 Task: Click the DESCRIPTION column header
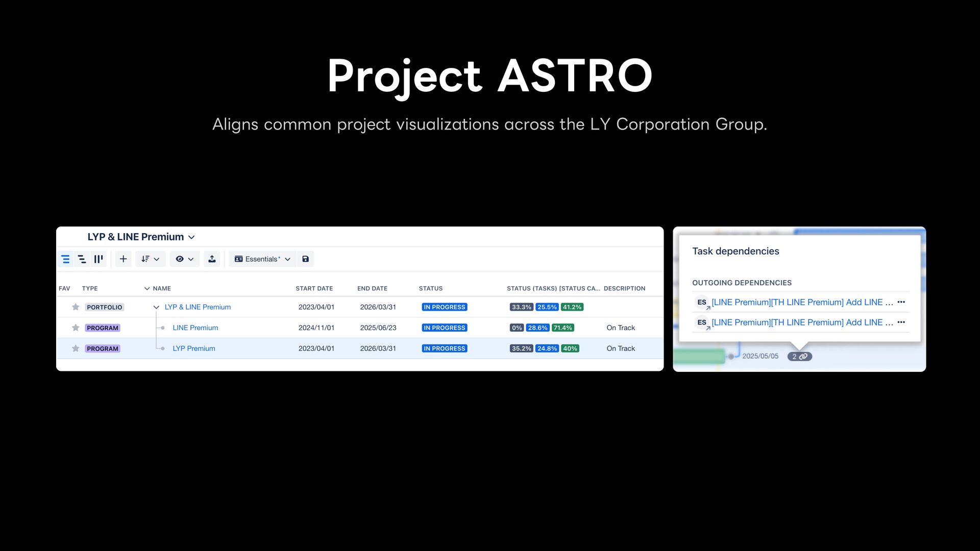pos(624,289)
